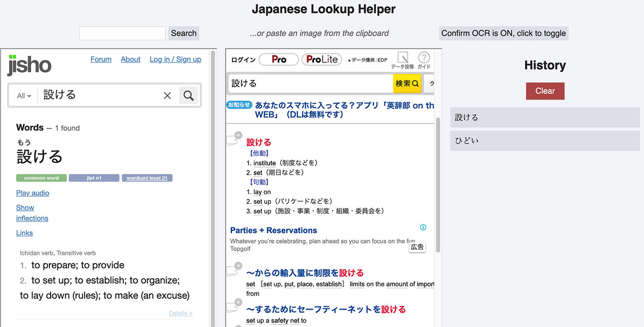
Task: Click inside the Jisho search field
Action: (x=101, y=96)
